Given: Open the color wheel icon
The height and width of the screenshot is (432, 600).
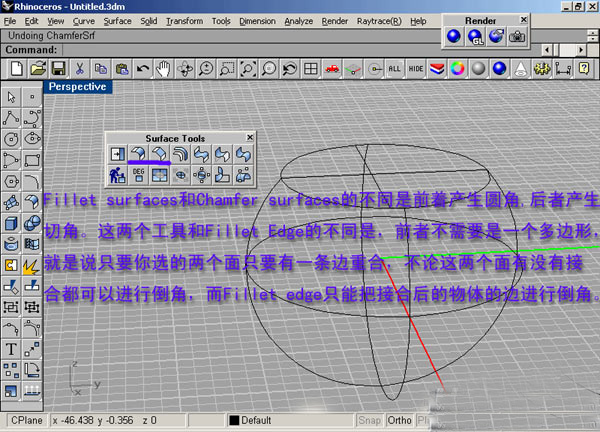Looking at the screenshot, I should (x=456, y=68).
